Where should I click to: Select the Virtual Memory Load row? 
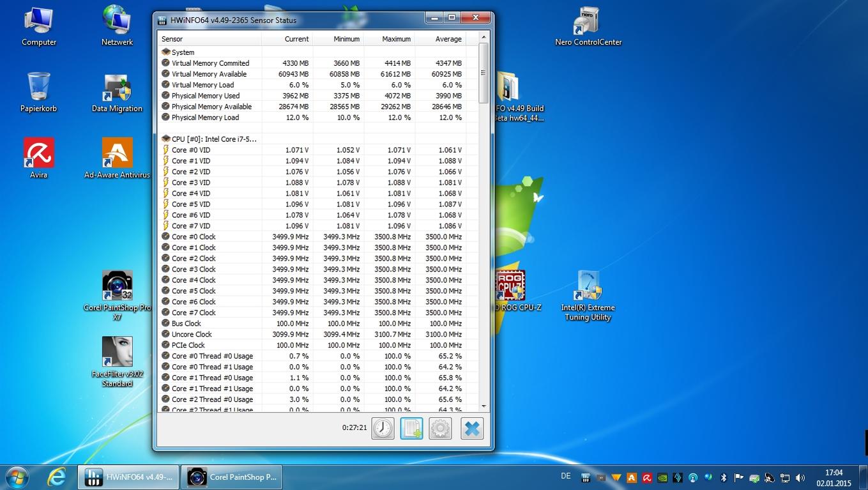tap(312, 85)
